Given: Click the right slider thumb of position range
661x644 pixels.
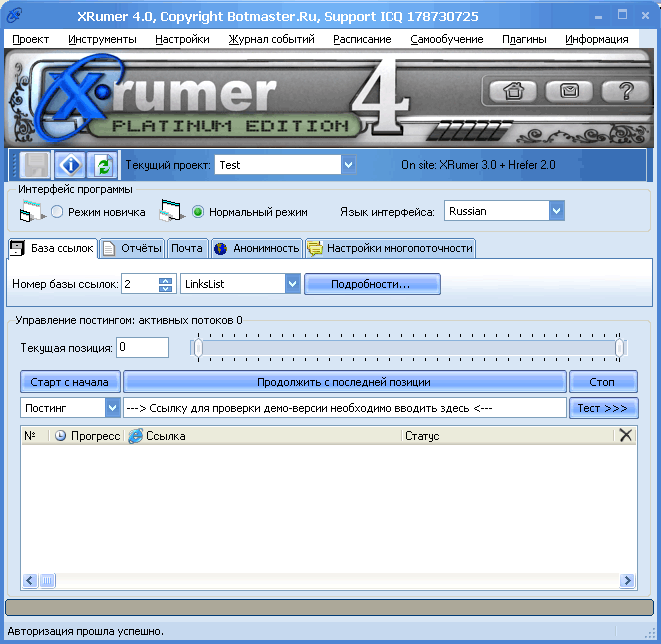Looking at the screenshot, I should coord(619,348).
